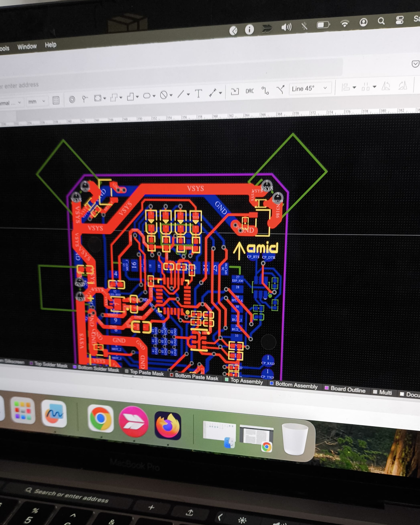
Task: Select the Via placement tool
Action: (85, 99)
